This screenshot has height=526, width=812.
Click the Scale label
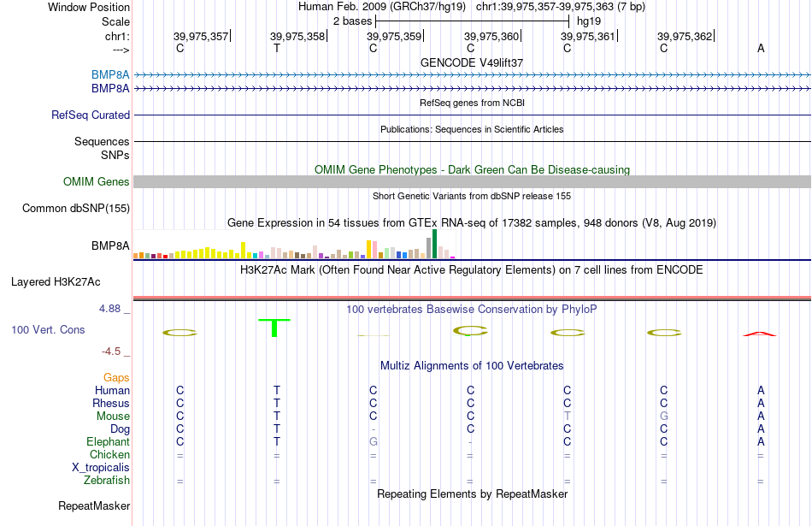click(115, 21)
